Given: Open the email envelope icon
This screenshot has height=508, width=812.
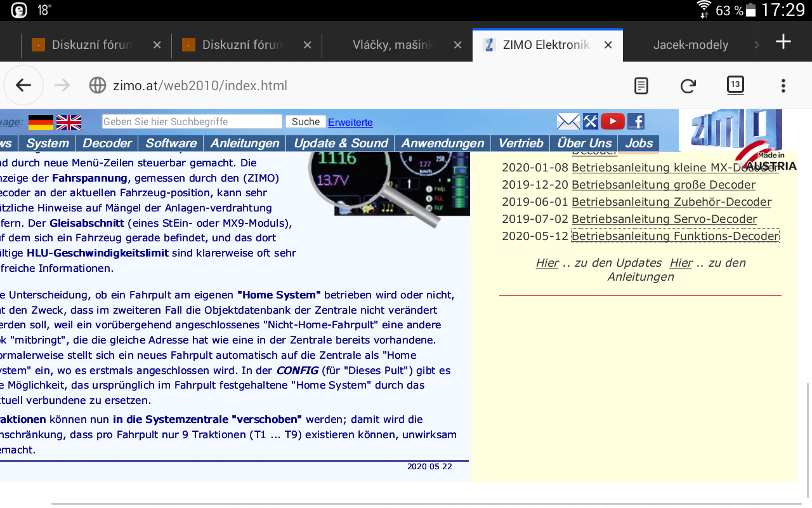Looking at the screenshot, I should click(x=568, y=121).
